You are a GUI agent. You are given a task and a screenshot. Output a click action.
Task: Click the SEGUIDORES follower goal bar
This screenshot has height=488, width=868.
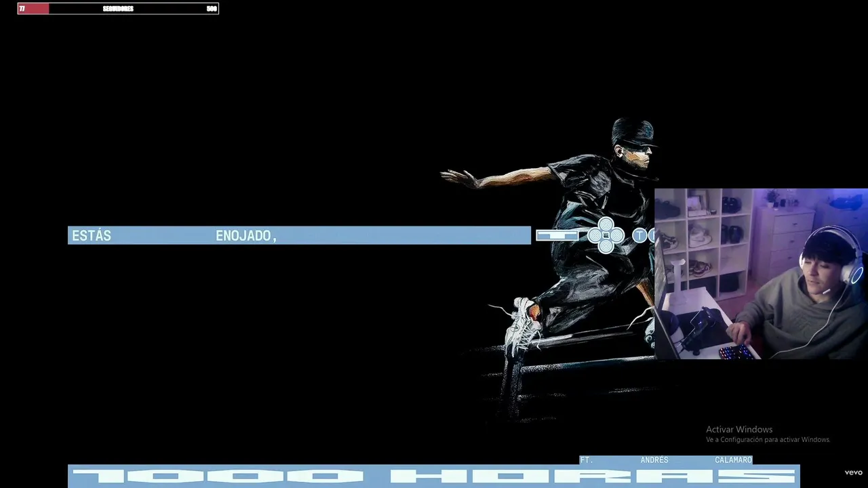(x=118, y=9)
